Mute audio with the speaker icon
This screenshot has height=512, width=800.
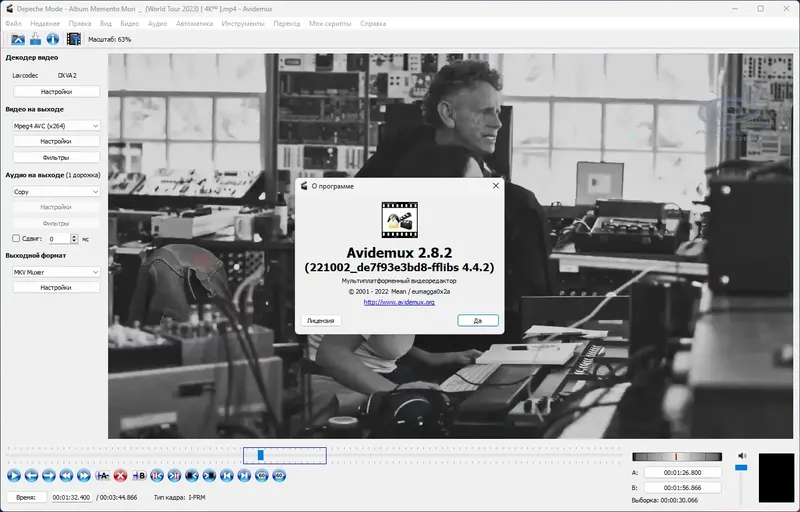pyautogui.click(x=741, y=455)
